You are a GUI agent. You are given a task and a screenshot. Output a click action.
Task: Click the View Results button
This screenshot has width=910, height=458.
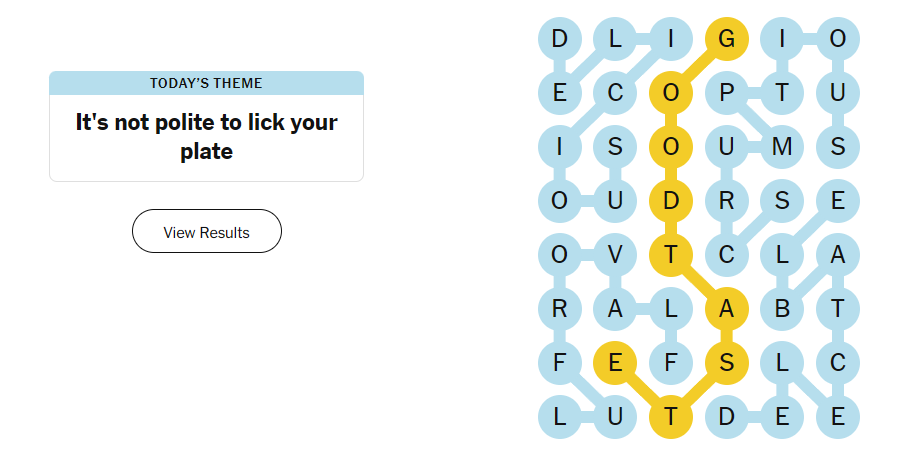click(x=207, y=232)
